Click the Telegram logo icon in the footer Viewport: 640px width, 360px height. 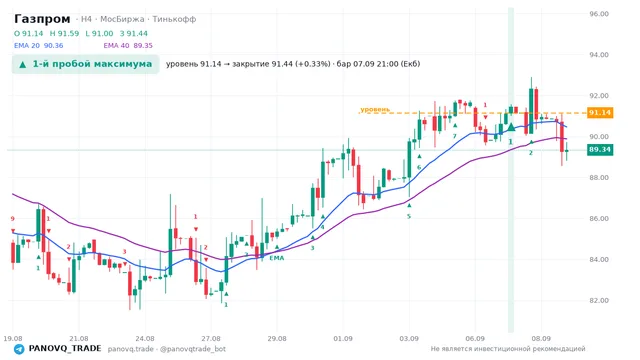pyautogui.click(x=19, y=349)
